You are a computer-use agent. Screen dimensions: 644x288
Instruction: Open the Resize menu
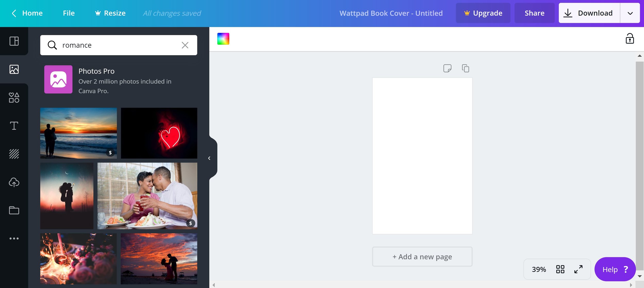click(110, 13)
